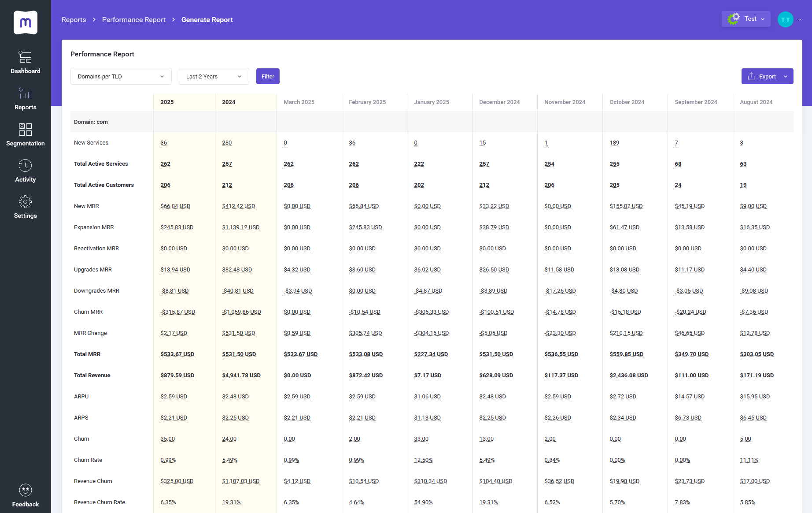Click the Generate Report breadcrumb
Image resolution: width=812 pixels, height=513 pixels.
[207, 20]
